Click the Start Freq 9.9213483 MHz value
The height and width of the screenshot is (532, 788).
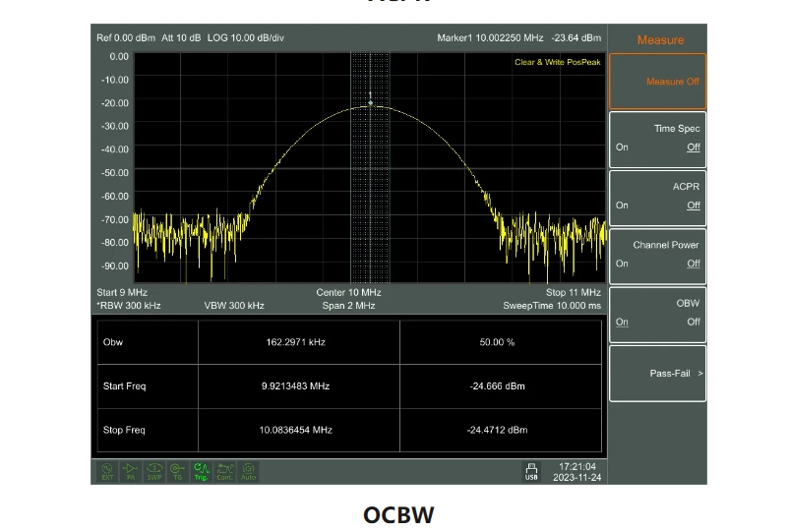tap(295, 386)
